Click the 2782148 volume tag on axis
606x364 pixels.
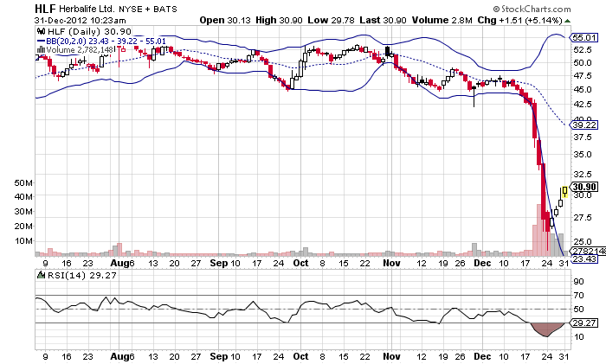tap(588, 251)
